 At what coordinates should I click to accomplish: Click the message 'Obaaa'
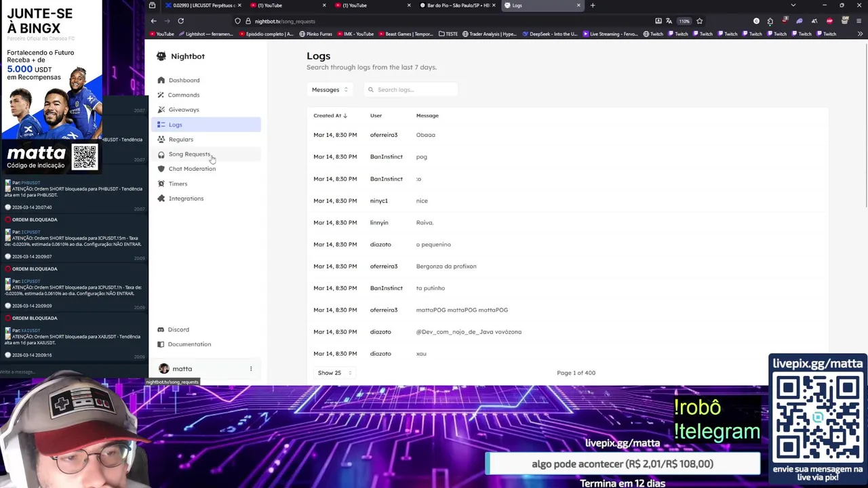tap(426, 135)
